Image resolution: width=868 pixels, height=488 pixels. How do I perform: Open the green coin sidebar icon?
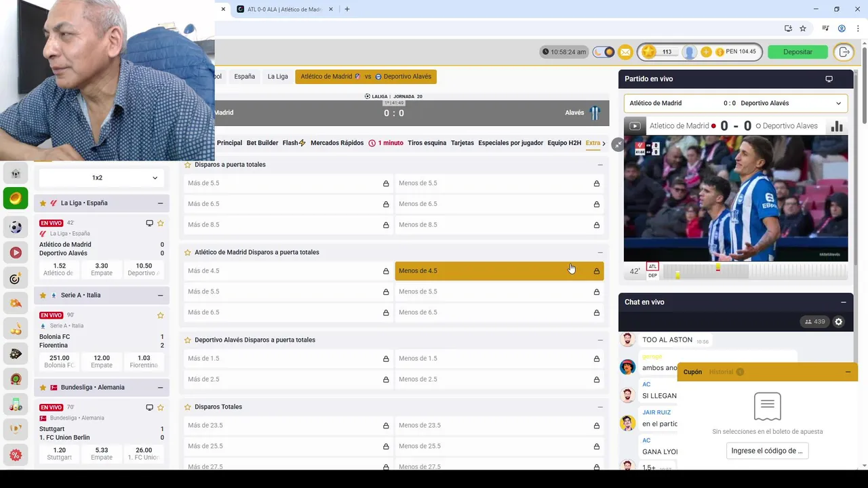(x=16, y=198)
